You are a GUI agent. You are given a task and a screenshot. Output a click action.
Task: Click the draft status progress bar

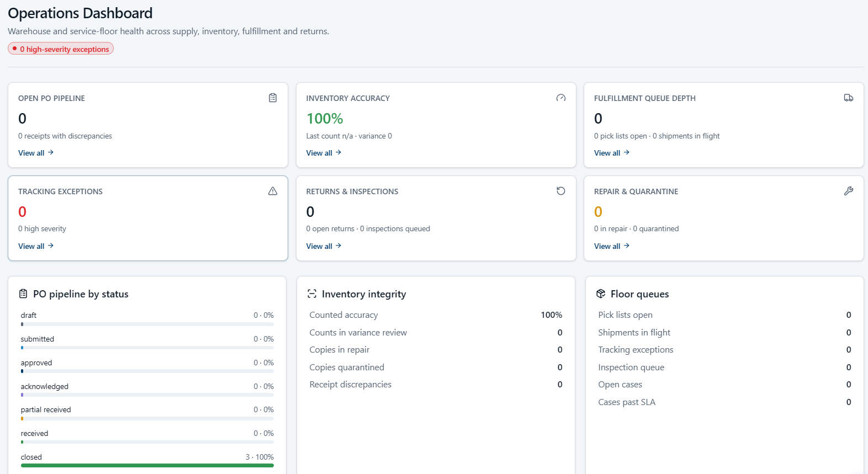[x=147, y=324]
